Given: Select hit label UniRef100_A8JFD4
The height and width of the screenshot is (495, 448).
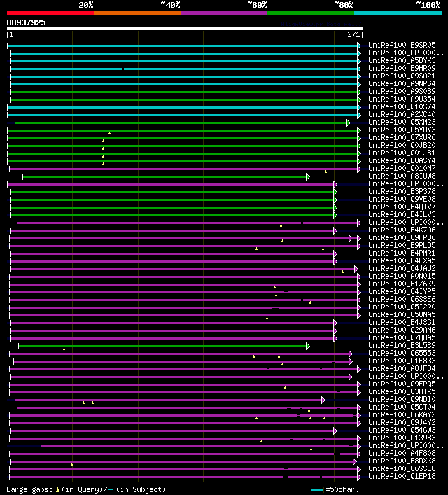Looking at the screenshot, I should coord(402,368).
